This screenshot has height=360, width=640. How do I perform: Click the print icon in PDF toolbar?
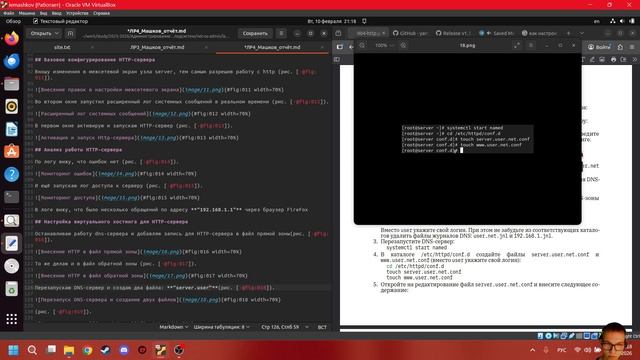coord(613,60)
